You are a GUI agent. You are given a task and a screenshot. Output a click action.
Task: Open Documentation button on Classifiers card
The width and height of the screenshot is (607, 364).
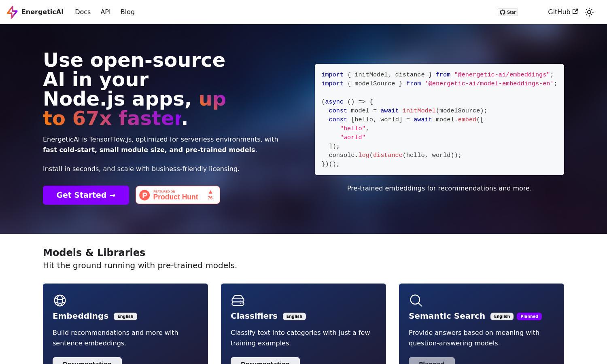pyautogui.click(x=265, y=361)
